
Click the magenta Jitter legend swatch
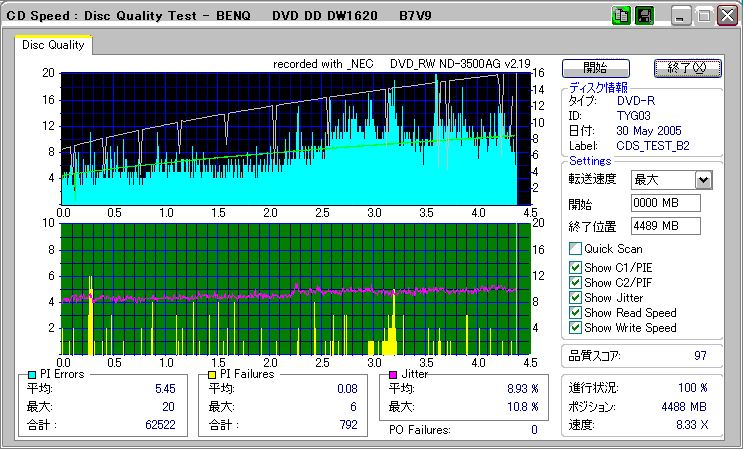[x=393, y=374]
